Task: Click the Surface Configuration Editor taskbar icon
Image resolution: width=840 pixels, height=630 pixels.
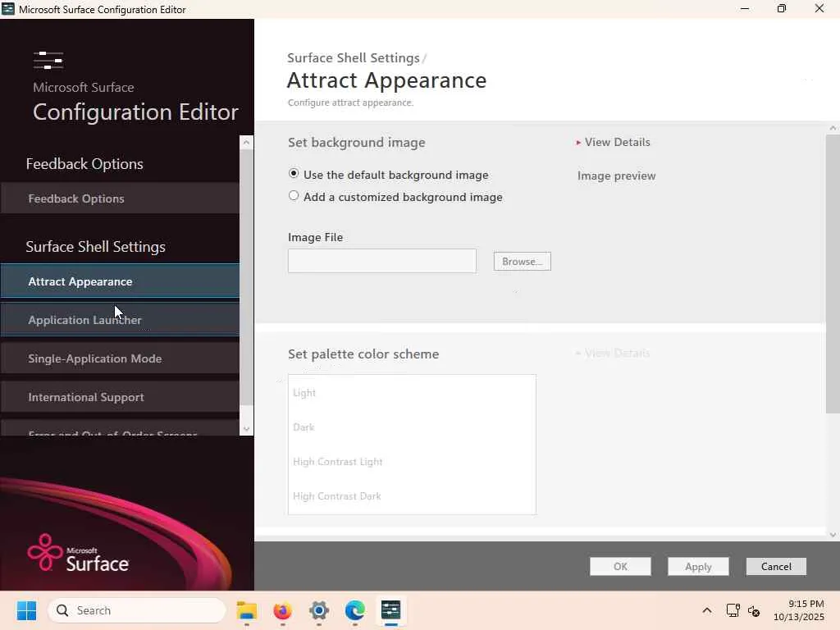Action: [x=391, y=610]
